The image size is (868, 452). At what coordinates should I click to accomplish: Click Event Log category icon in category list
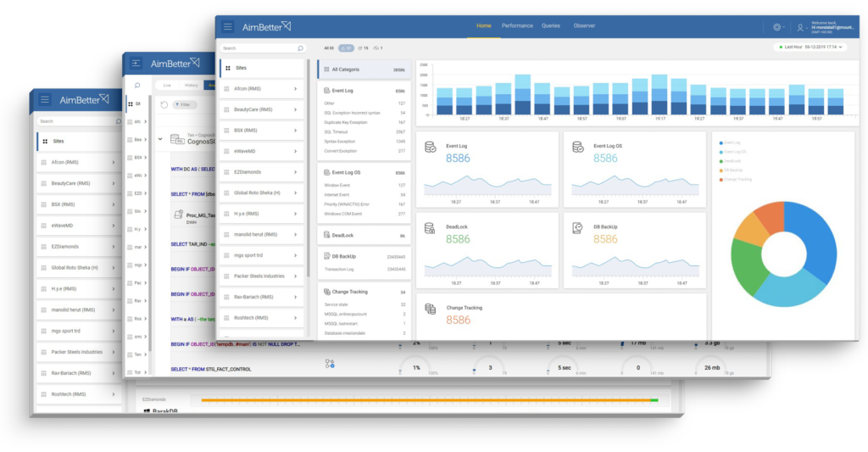click(x=326, y=90)
